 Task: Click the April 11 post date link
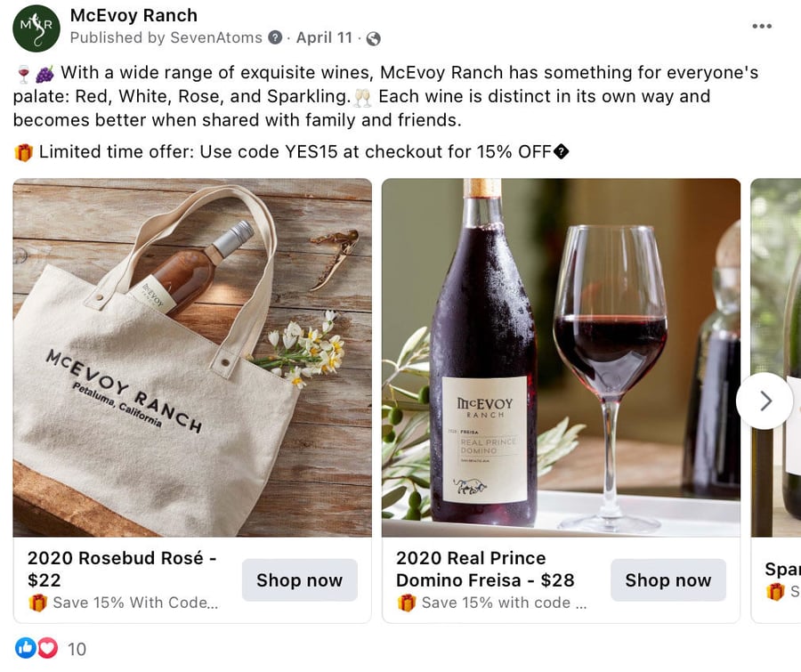point(325,37)
